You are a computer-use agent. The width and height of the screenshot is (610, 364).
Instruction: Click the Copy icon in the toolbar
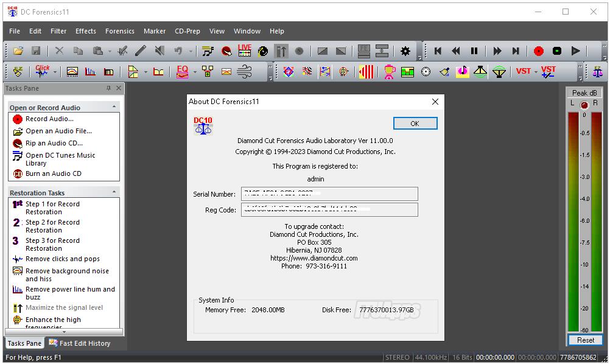click(x=78, y=51)
